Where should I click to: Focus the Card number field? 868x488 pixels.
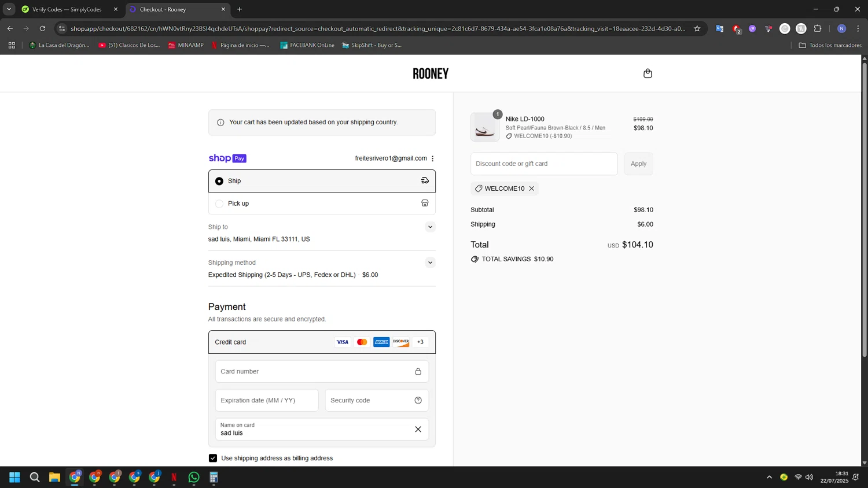click(x=322, y=371)
